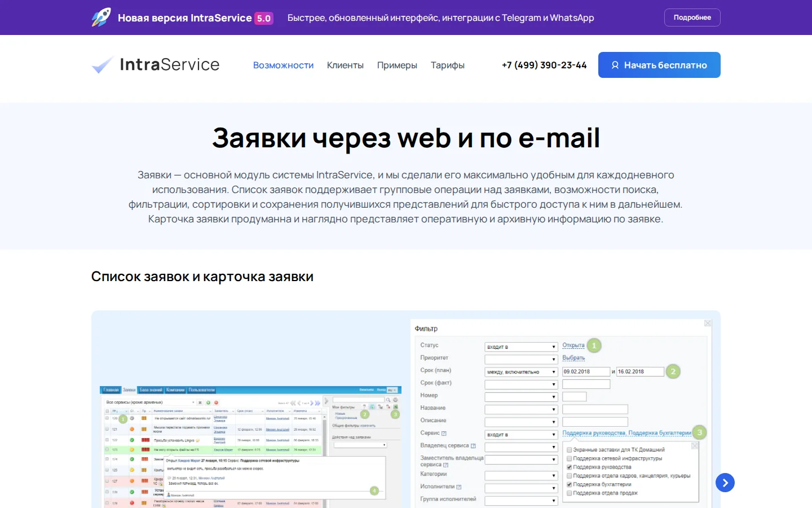Tick the select-all checkbox in requests header

click(107, 411)
